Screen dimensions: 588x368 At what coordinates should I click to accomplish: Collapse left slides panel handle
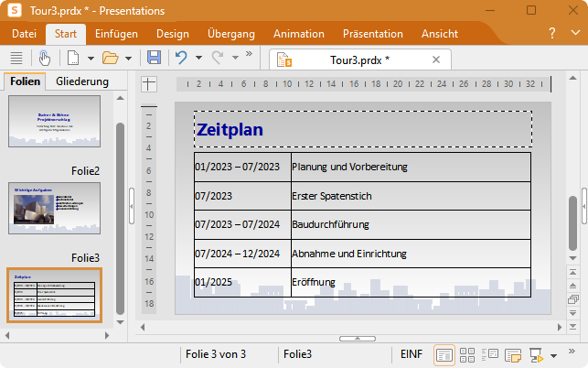click(x=132, y=206)
